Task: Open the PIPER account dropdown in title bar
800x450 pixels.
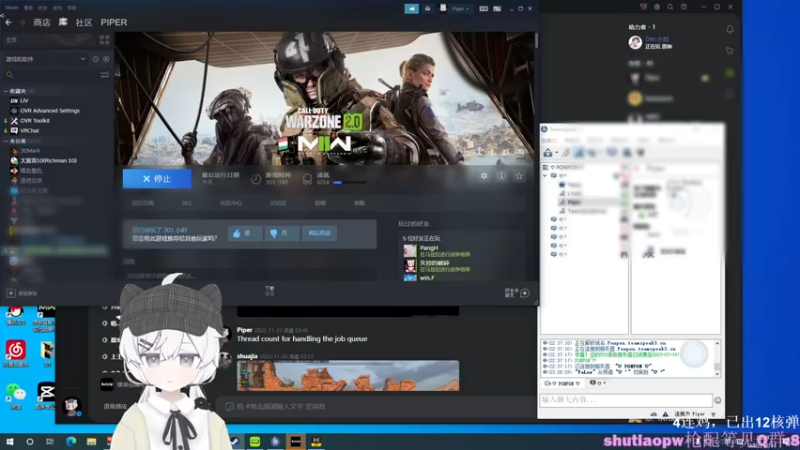Action: [x=461, y=9]
